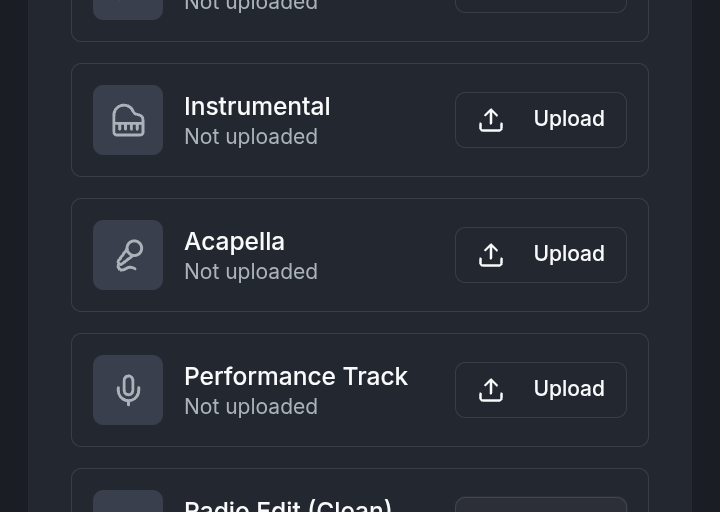Screen dimensions: 720x512
Task: Click the upload button in the Radio Edit (Clean) row
Action: (x=541, y=505)
